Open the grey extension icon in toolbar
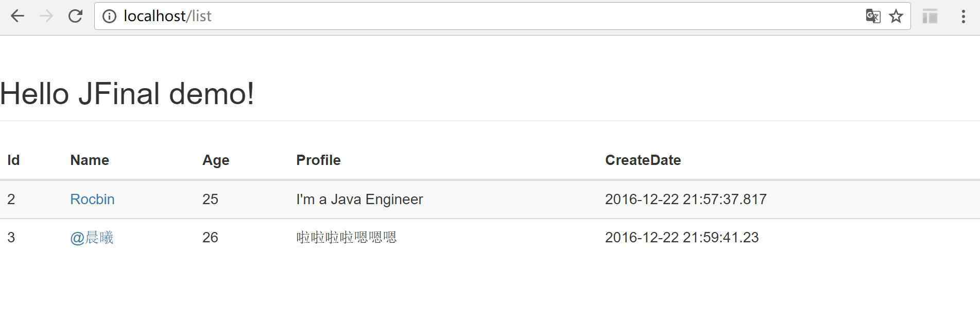 pyautogui.click(x=930, y=16)
